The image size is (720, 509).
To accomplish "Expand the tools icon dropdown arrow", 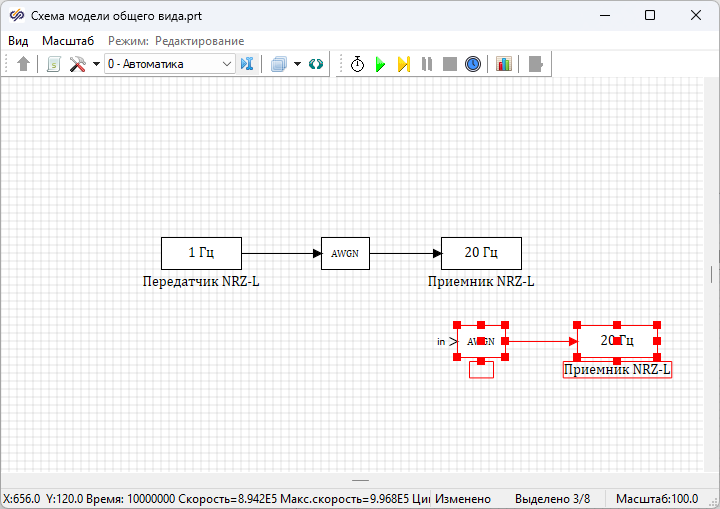I will coord(96,64).
